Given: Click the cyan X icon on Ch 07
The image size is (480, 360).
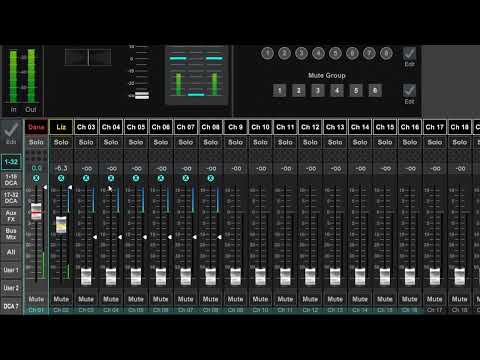Looking at the screenshot, I should (186, 178).
